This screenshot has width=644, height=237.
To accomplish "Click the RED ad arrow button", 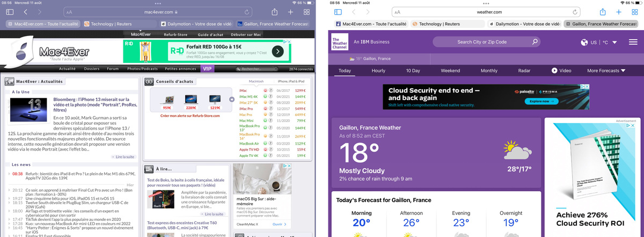I will coord(277,51).
